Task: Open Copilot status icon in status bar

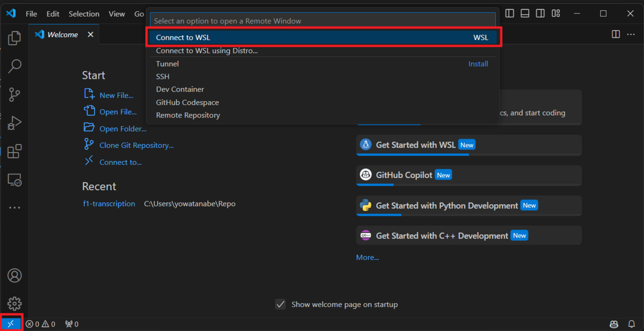Action: point(613,324)
